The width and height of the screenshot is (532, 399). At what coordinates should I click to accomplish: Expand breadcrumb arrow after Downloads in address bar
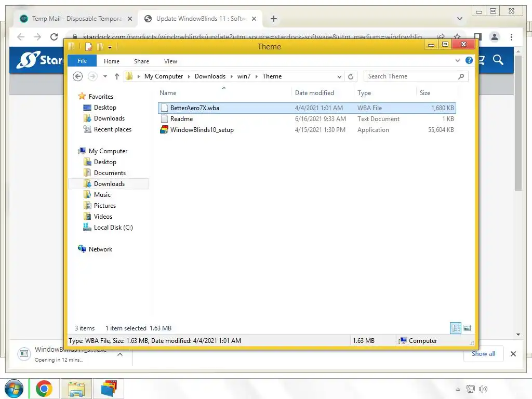[x=231, y=76]
